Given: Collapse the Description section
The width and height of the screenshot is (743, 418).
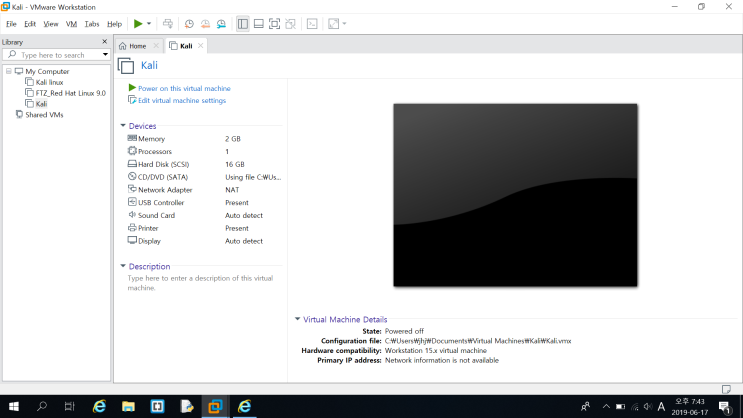Looking at the screenshot, I should click(123, 266).
